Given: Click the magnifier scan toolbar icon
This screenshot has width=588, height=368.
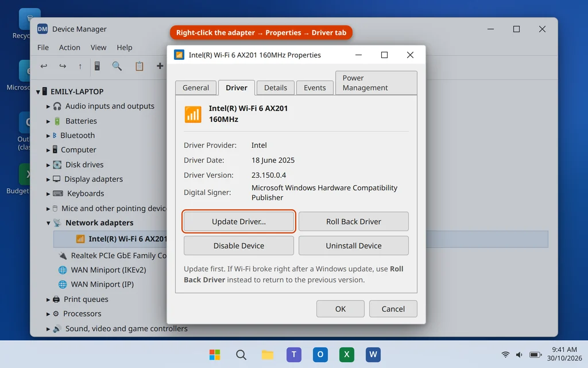Looking at the screenshot, I should click(x=117, y=66).
